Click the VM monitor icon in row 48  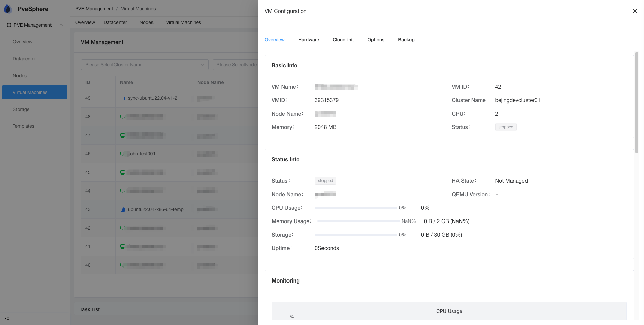pos(123,117)
